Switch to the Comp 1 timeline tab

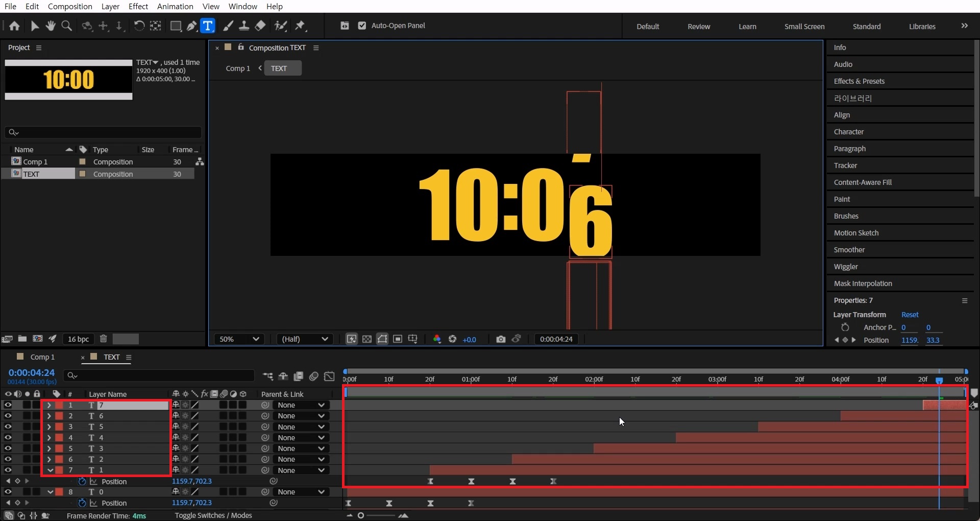42,357
